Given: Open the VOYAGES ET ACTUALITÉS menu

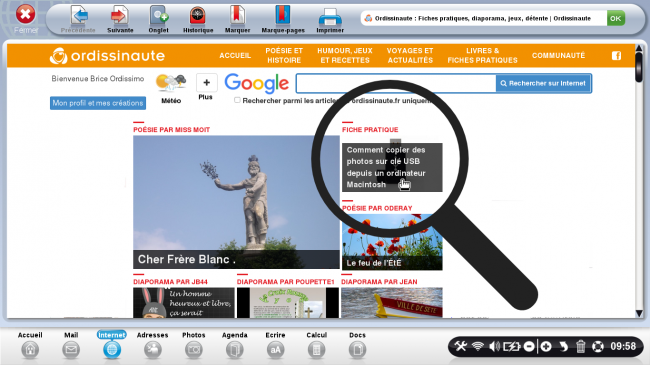Looking at the screenshot, I should [x=410, y=56].
